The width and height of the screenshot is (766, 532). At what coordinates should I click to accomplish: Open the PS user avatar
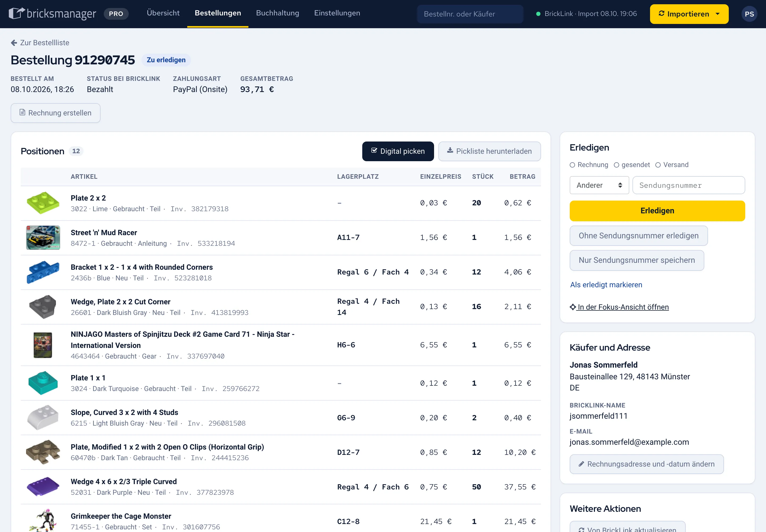pyautogui.click(x=749, y=14)
